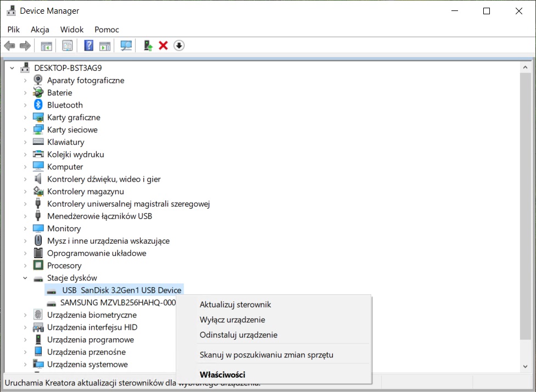Expand the Karty graficzne node
This screenshot has width=536, height=392.
pos(25,117)
